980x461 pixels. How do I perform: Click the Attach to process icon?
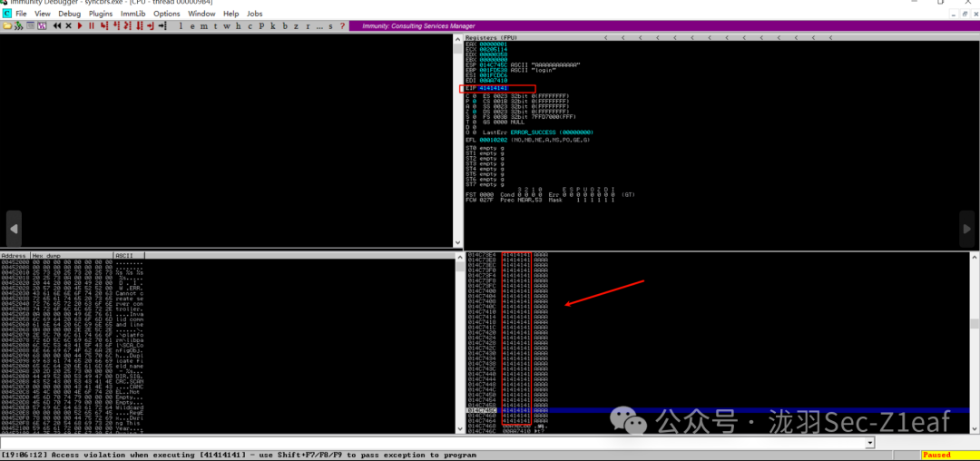coord(19,25)
